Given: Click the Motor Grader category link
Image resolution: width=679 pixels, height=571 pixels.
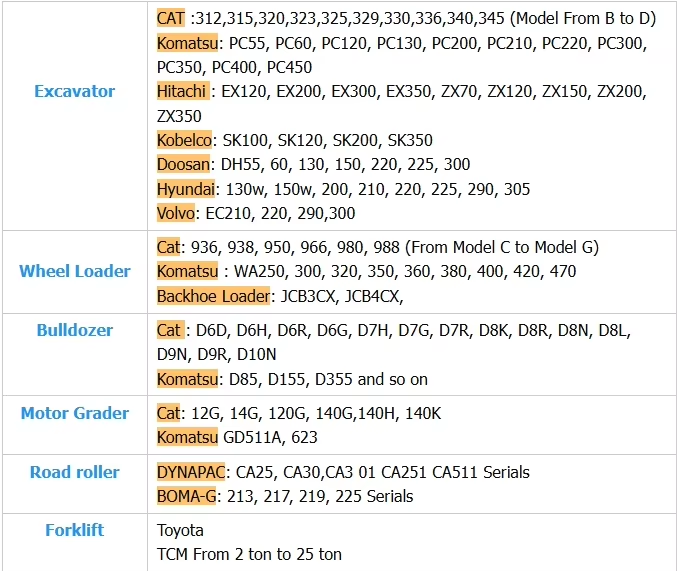Looking at the screenshot, I should coord(75,413).
